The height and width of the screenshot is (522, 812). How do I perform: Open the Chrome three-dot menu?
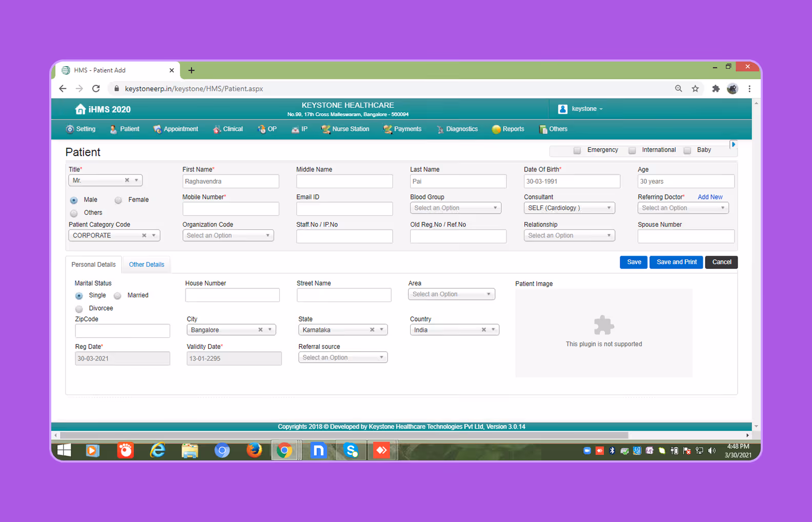coord(749,89)
